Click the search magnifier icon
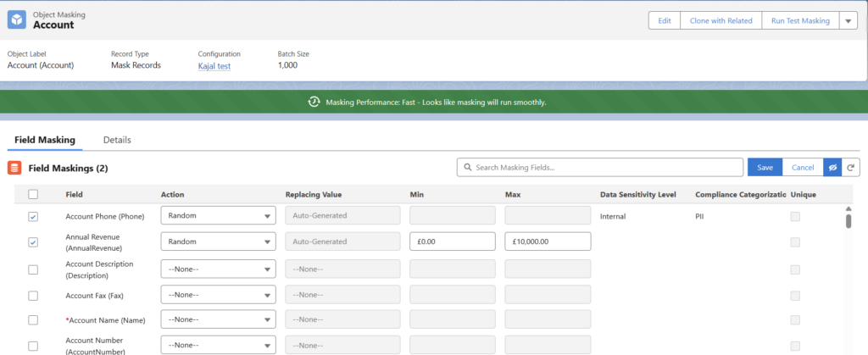Viewport: 868px width, 355px height. 467,168
